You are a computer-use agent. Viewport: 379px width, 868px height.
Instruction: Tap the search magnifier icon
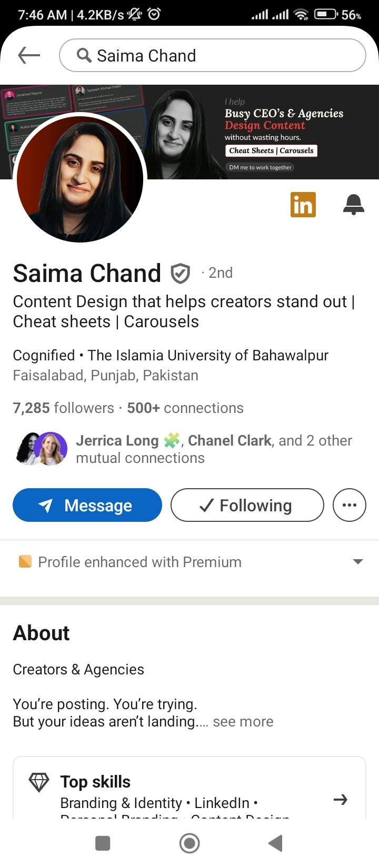click(x=84, y=55)
